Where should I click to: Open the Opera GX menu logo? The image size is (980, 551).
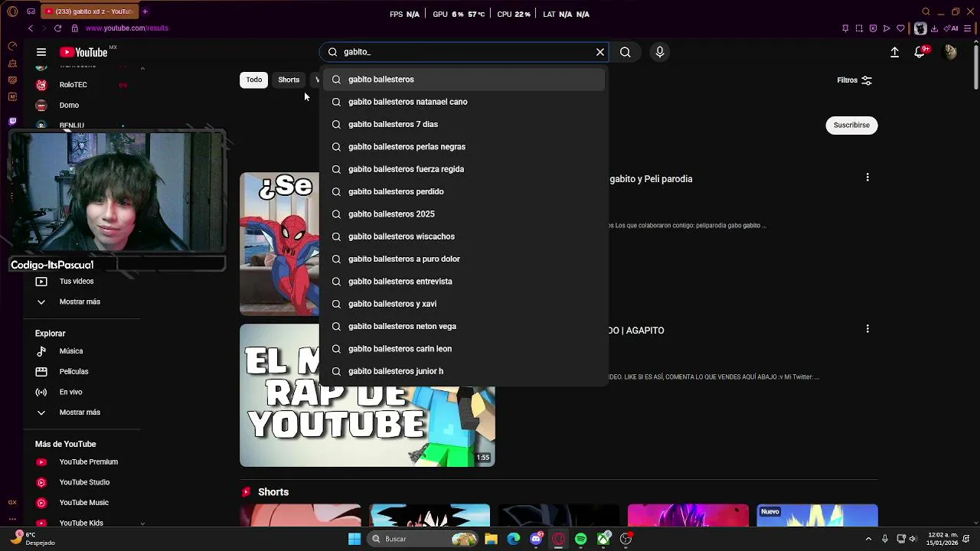coord(12,11)
